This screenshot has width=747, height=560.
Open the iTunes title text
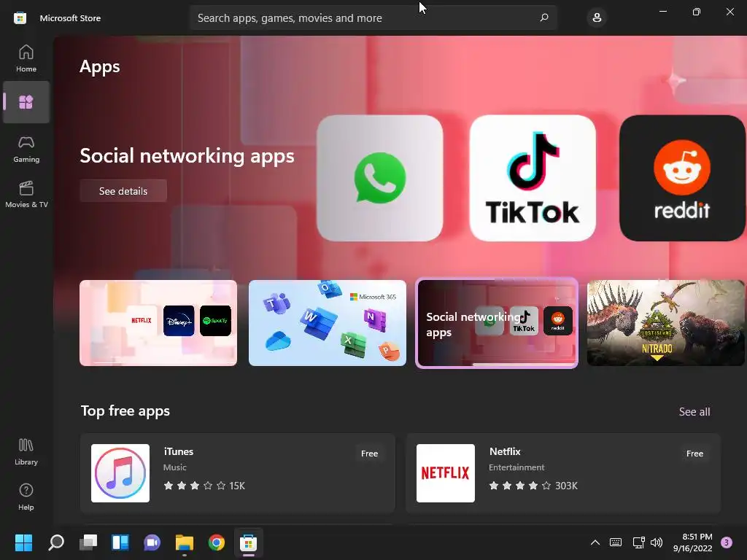(x=179, y=451)
